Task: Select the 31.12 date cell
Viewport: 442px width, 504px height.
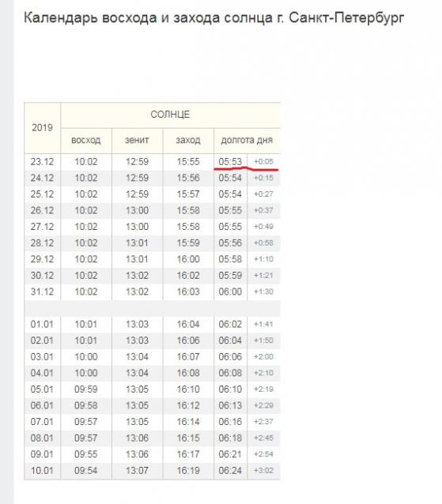Action: (42, 291)
